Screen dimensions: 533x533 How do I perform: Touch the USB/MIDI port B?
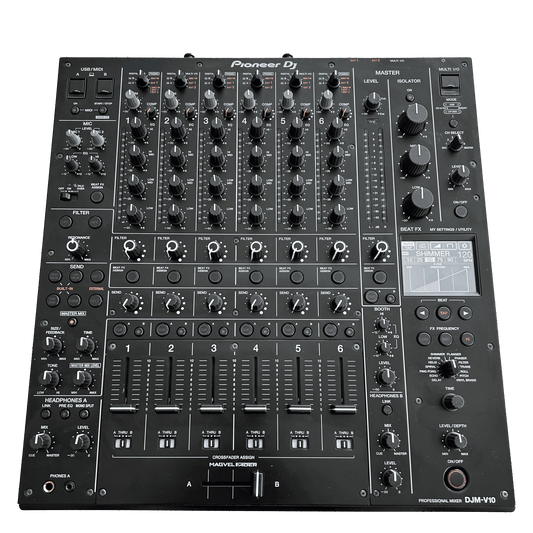[x=104, y=88]
